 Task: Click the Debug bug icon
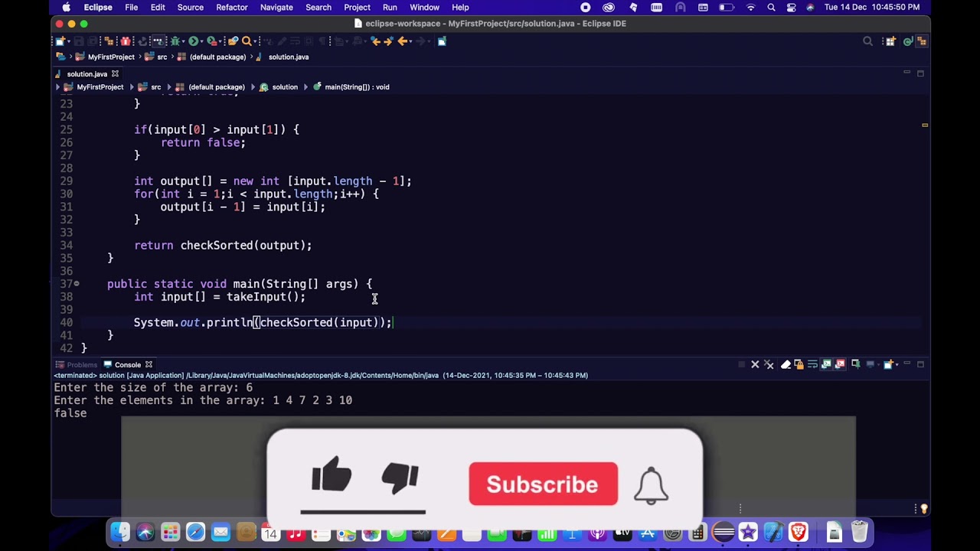[x=175, y=41]
